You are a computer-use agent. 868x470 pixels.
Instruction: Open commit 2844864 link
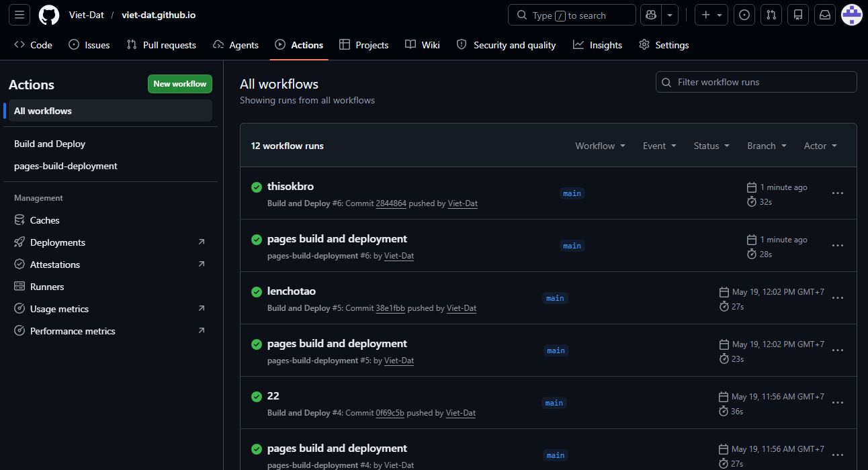point(391,203)
